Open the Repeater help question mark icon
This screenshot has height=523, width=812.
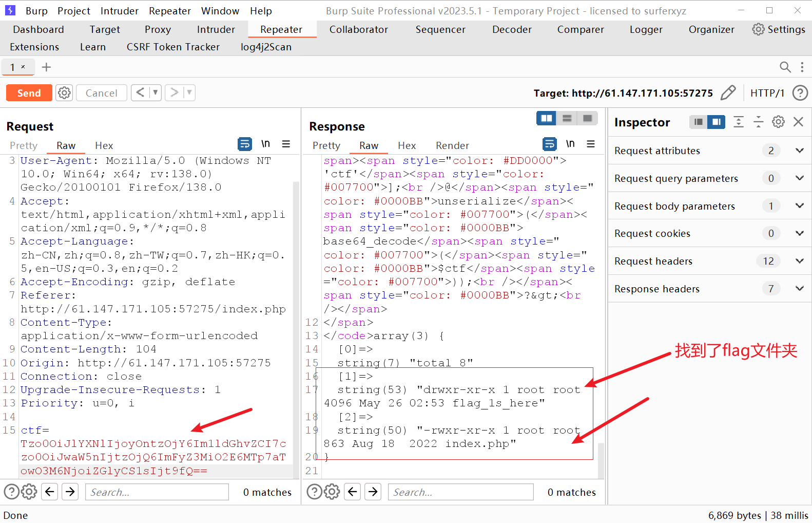pos(800,93)
